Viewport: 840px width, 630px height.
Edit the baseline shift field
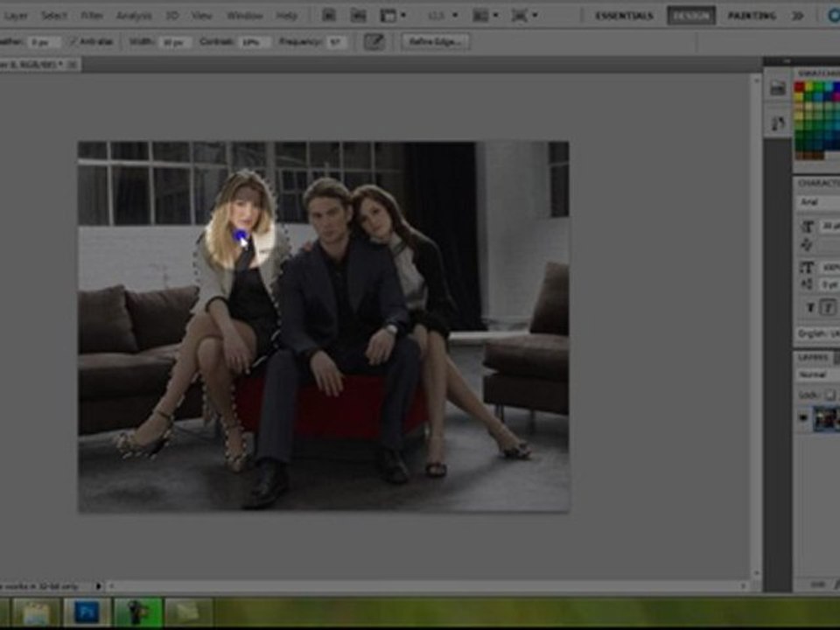tap(830, 284)
